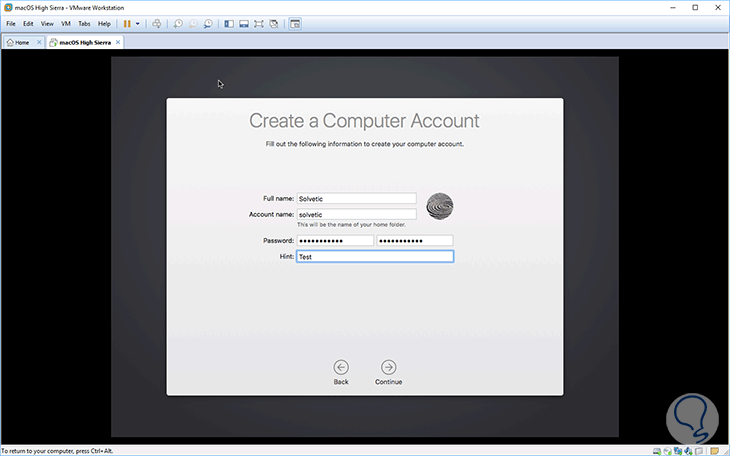This screenshot has height=456, width=730.
Task: Close the Home tab
Action: tap(39, 42)
